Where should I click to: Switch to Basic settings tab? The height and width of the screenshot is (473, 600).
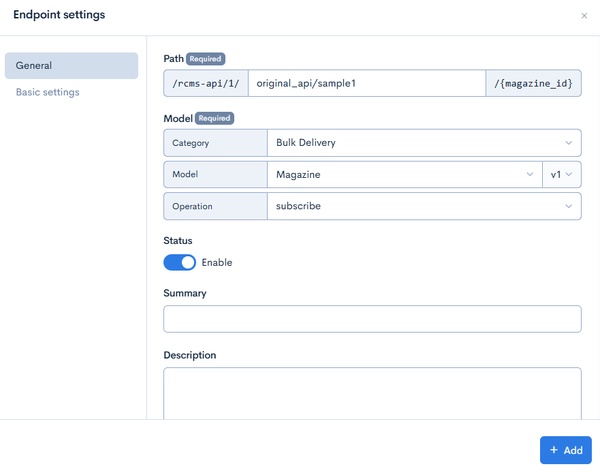(x=47, y=92)
